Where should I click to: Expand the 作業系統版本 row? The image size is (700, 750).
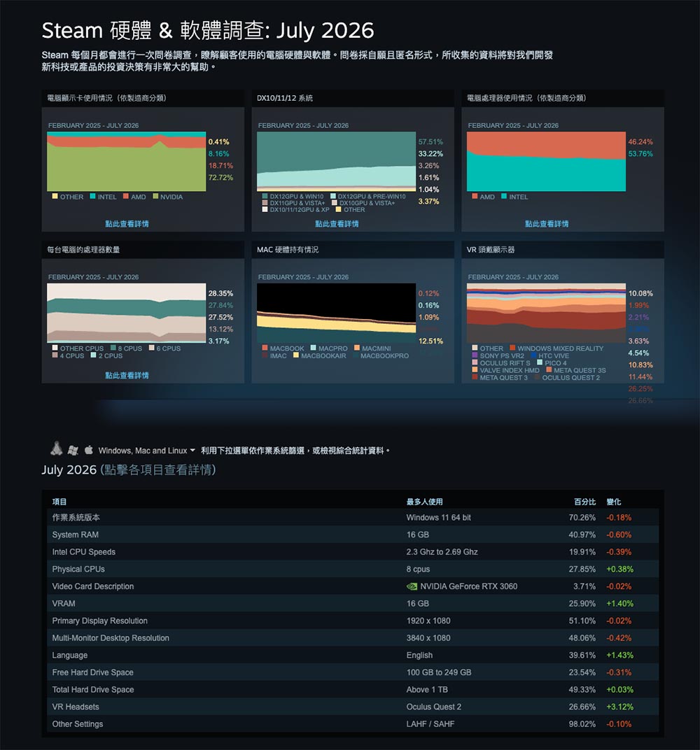pyautogui.click(x=353, y=518)
